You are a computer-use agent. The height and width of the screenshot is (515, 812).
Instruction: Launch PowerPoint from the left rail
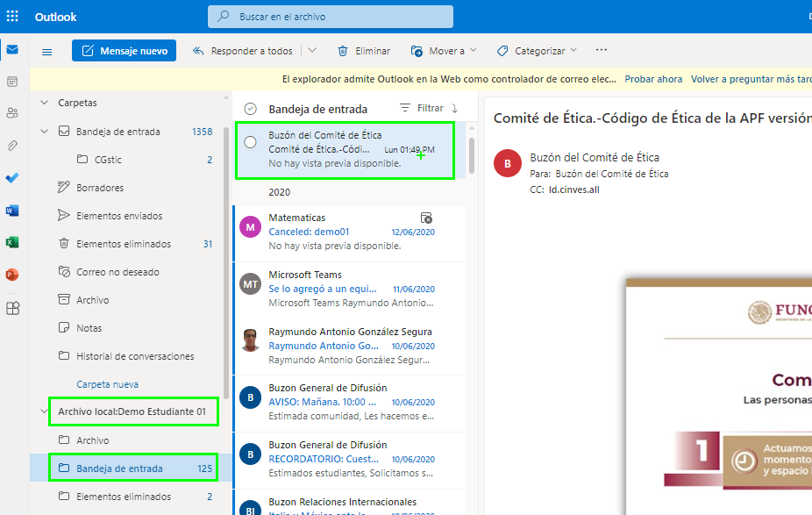(12, 275)
